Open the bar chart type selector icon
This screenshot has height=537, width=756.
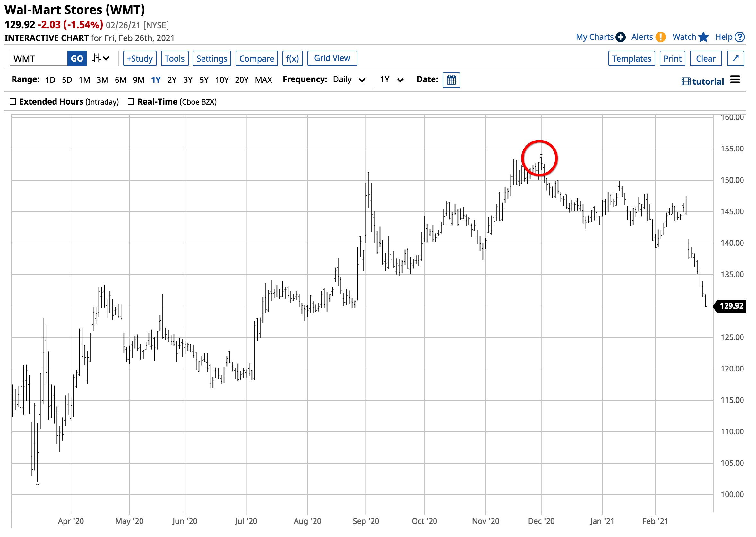tap(100, 58)
